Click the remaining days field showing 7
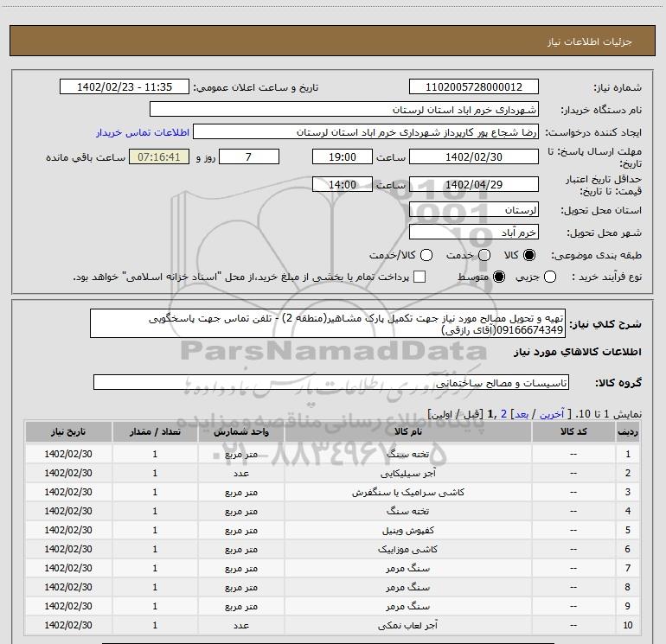Image resolution: width=666 pixels, height=644 pixels. 249,156
